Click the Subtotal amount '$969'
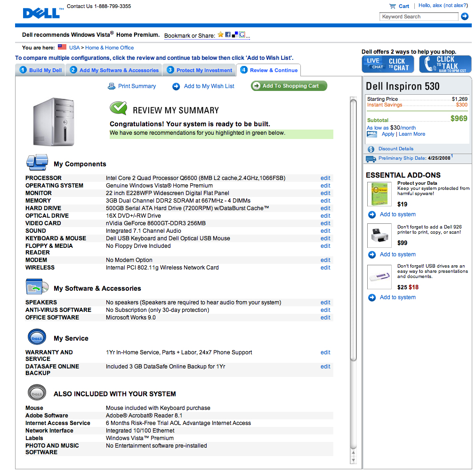 pos(459,119)
